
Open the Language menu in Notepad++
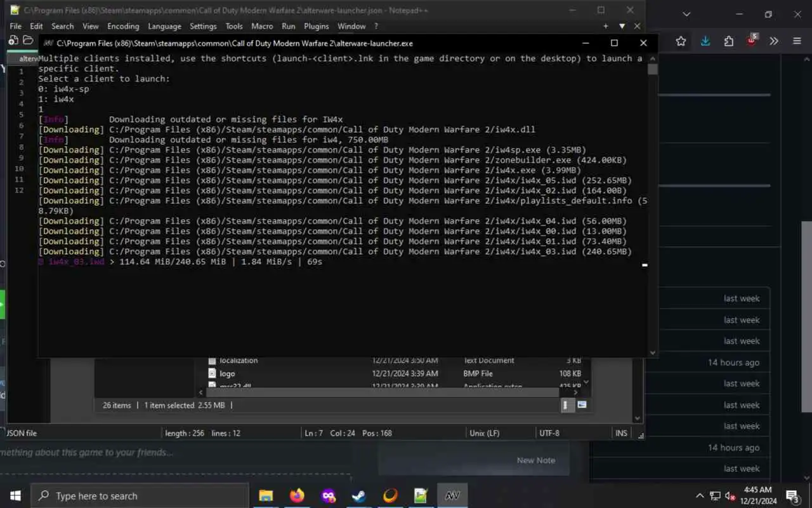164,26
